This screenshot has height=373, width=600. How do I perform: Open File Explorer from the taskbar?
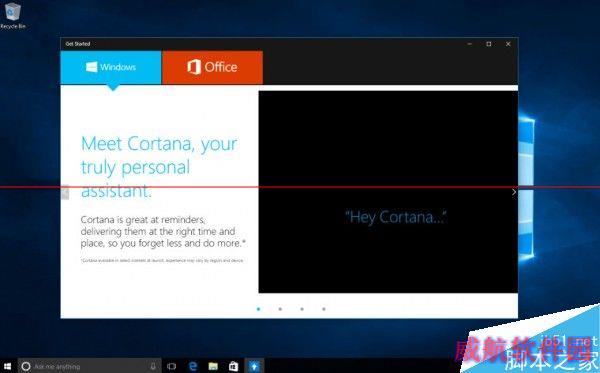tap(213, 366)
